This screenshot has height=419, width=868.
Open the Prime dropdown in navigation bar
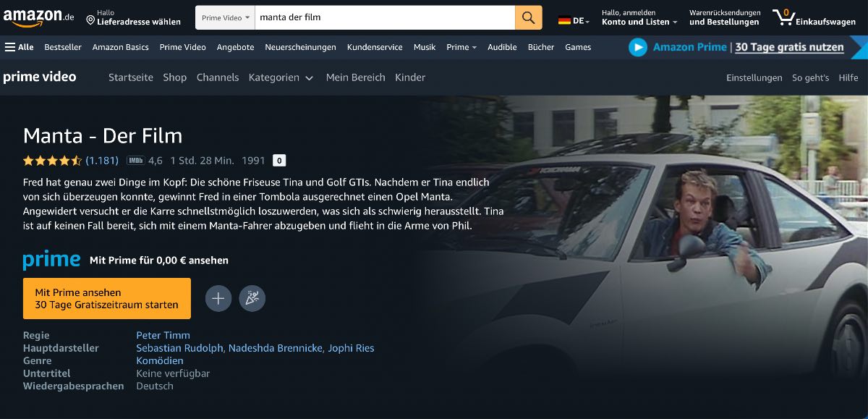click(461, 47)
